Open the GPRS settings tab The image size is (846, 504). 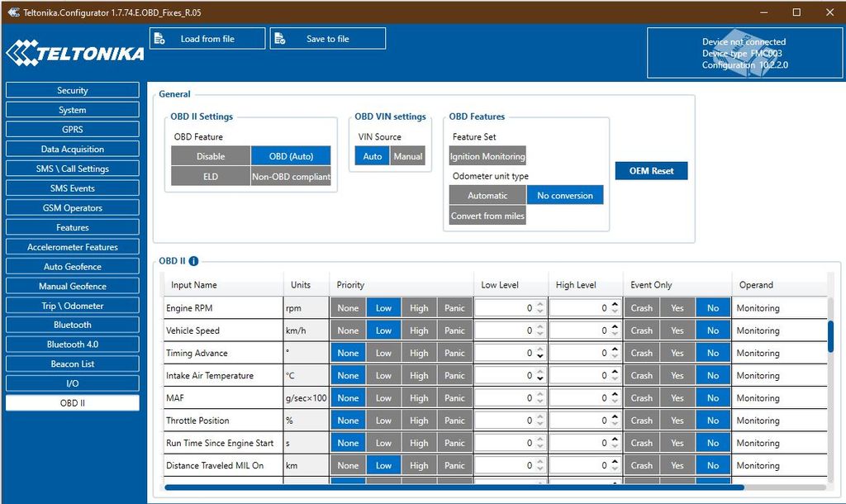click(x=73, y=130)
